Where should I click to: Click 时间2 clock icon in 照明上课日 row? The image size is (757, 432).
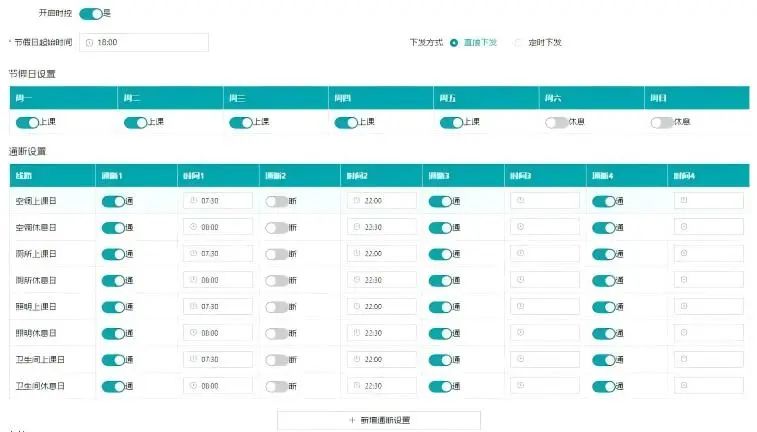click(x=357, y=307)
